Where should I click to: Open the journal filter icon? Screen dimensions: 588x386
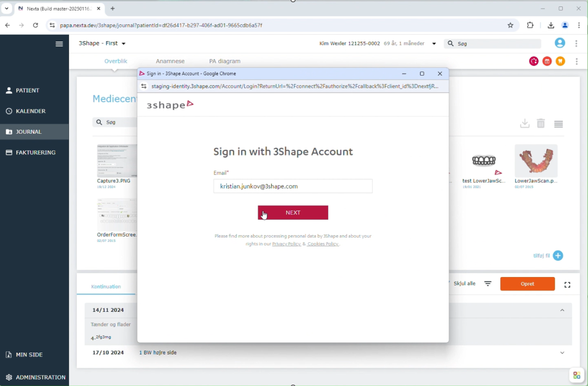pos(488,284)
